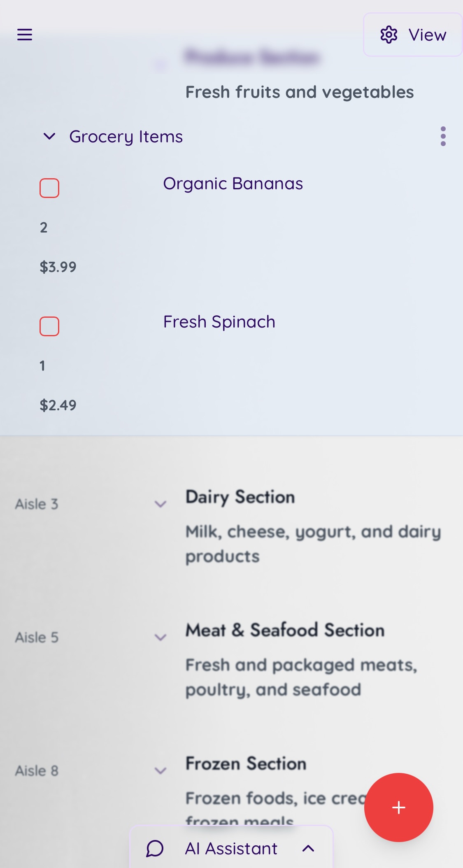Open the Dairy Section heading
The image size is (463, 868).
tap(240, 497)
